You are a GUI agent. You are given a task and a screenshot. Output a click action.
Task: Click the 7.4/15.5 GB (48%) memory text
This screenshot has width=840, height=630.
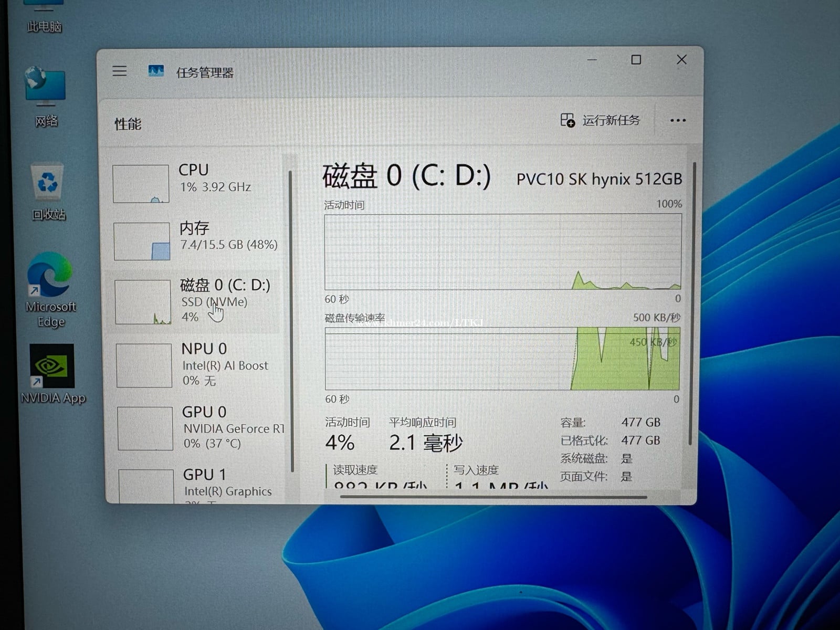229,245
